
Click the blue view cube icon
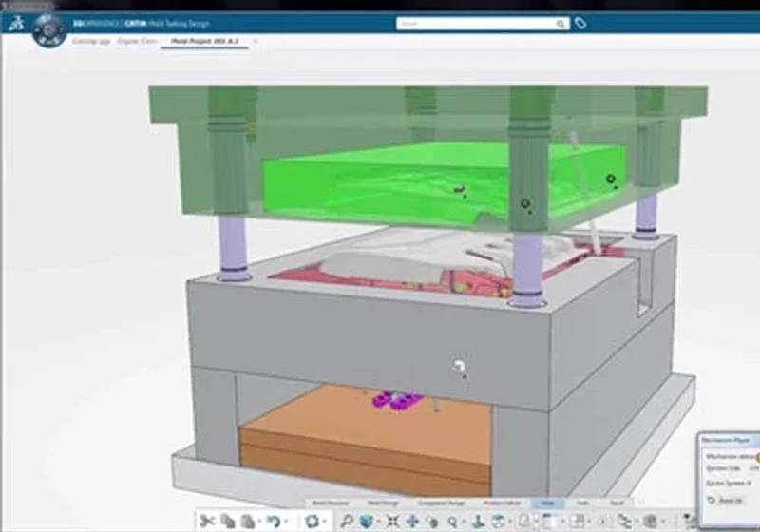tap(367, 522)
